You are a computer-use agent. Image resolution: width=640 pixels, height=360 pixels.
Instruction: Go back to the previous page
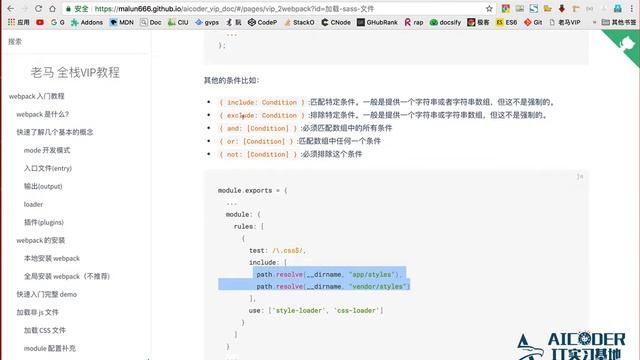[10, 9]
